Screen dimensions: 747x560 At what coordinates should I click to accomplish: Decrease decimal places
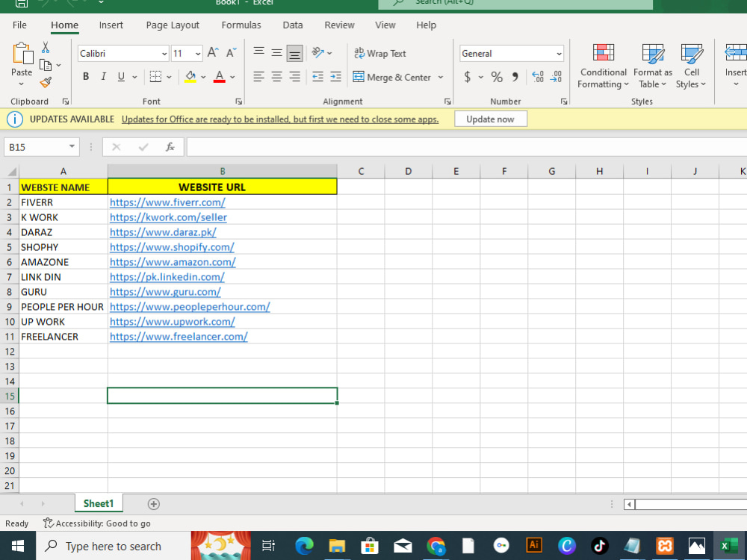(x=556, y=77)
